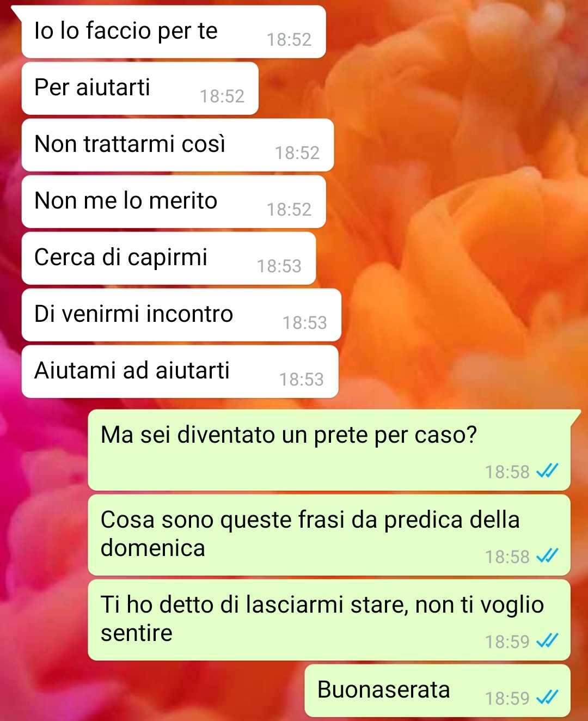Select the 'Per aiutarti' message bubble

(x=140, y=88)
